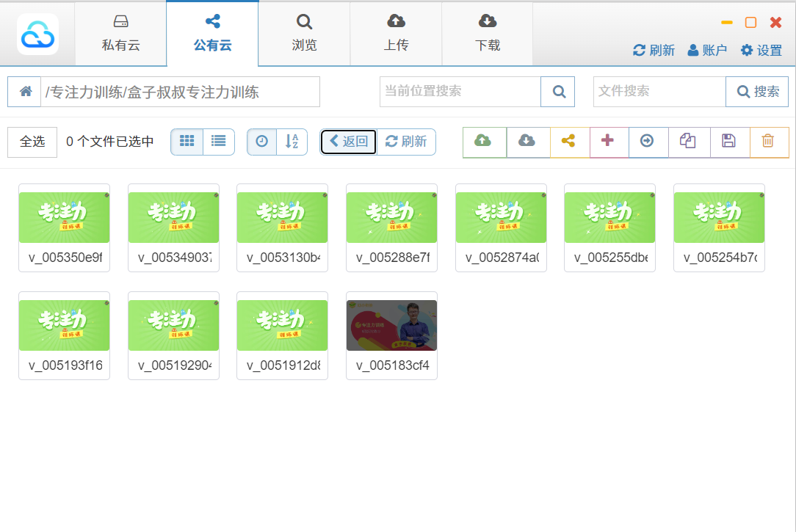Switch to list view
This screenshot has width=796, height=532.
pyautogui.click(x=219, y=142)
